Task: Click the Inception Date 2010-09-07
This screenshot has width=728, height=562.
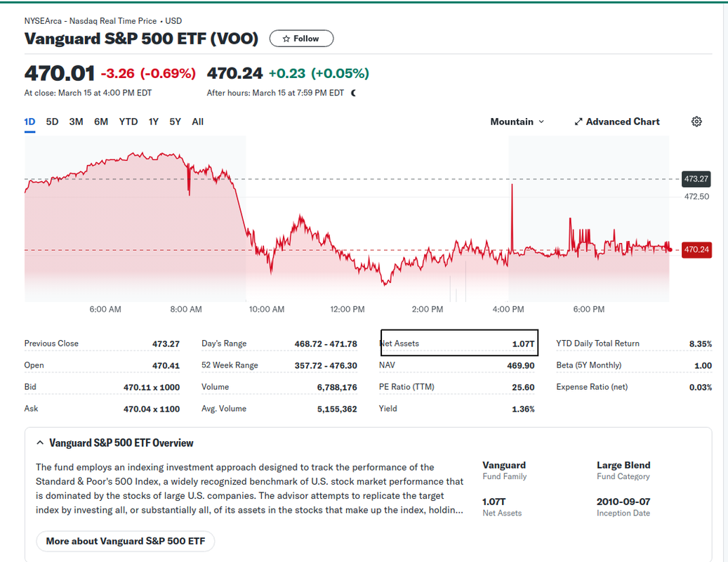Action: pos(623,502)
